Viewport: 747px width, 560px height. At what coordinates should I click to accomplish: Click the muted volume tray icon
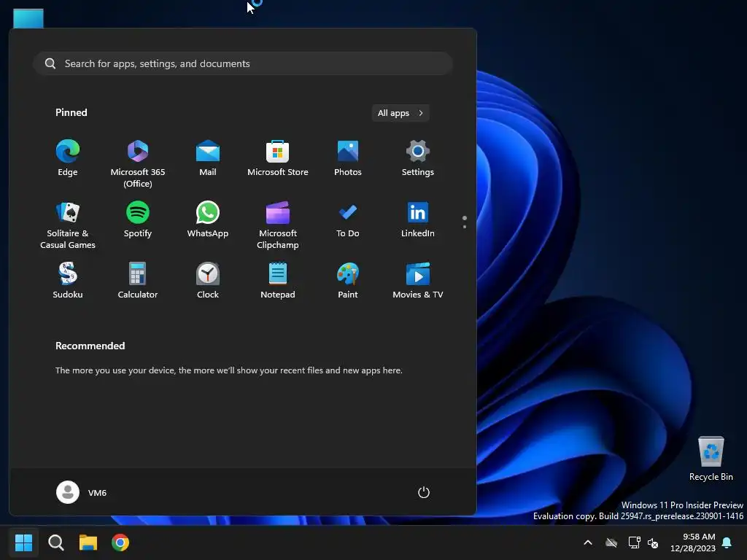pos(653,542)
